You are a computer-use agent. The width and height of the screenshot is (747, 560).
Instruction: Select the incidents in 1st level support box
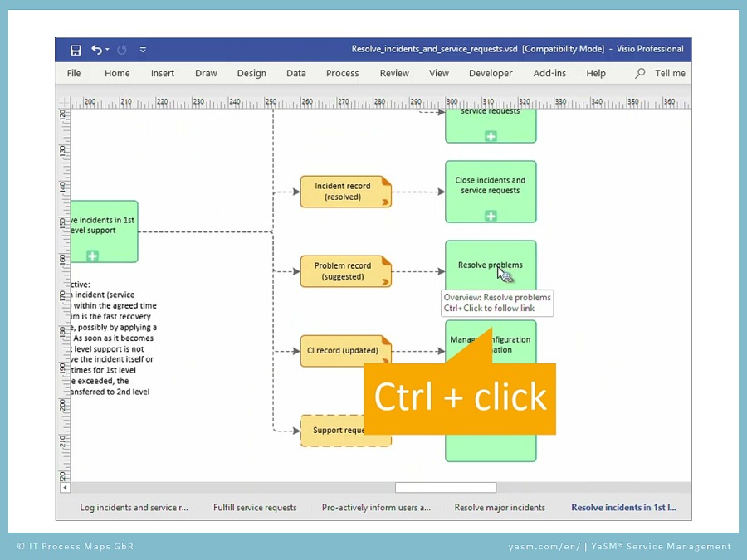point(104,231)
